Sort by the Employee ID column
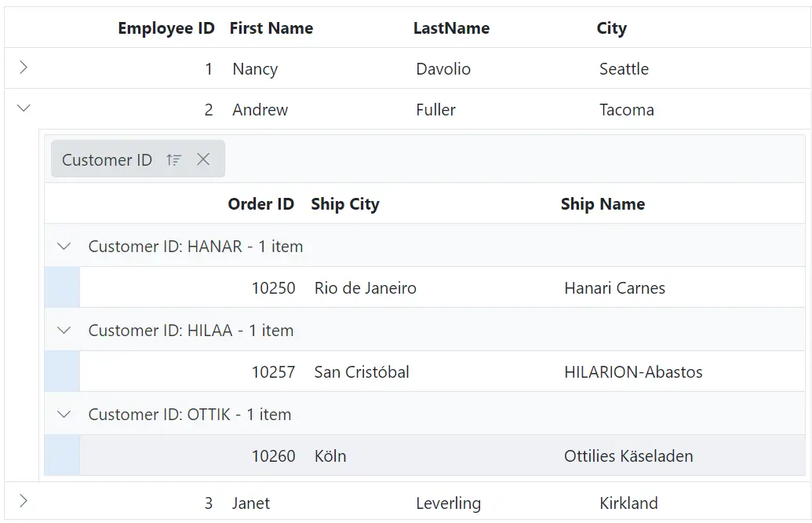The image size is (812, 523). pyautogui.click(x=166, y=27)
